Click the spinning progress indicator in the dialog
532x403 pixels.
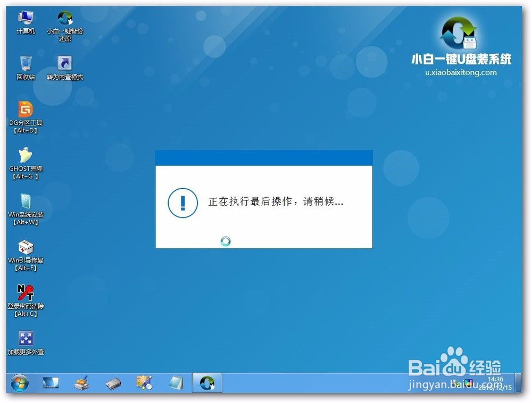pos(226,241)
